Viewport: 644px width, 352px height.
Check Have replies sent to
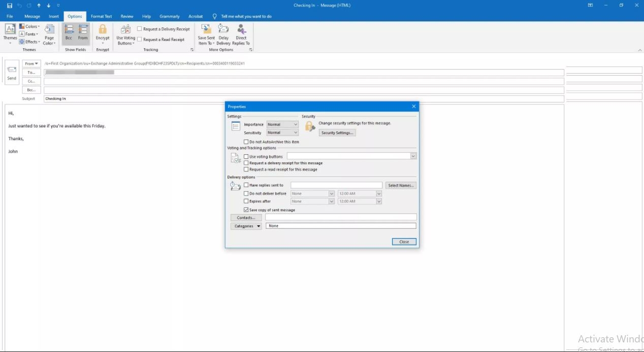coord(246,185)
